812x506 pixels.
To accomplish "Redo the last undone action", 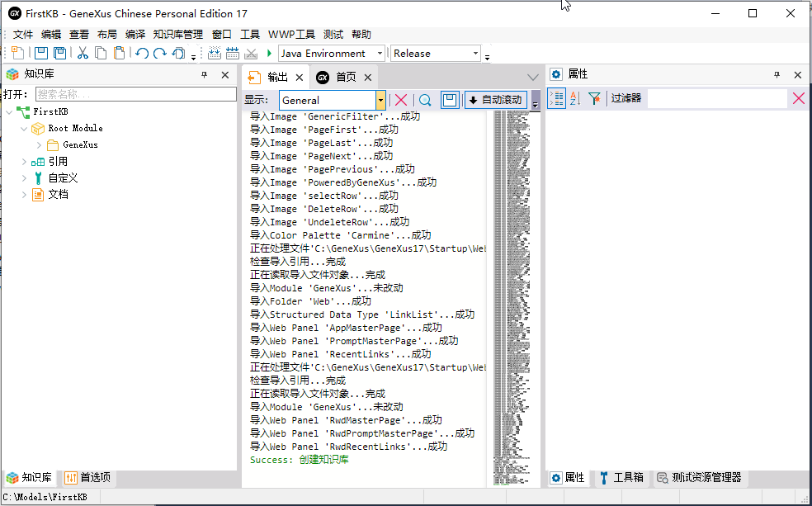I will [x=160, y=53].
